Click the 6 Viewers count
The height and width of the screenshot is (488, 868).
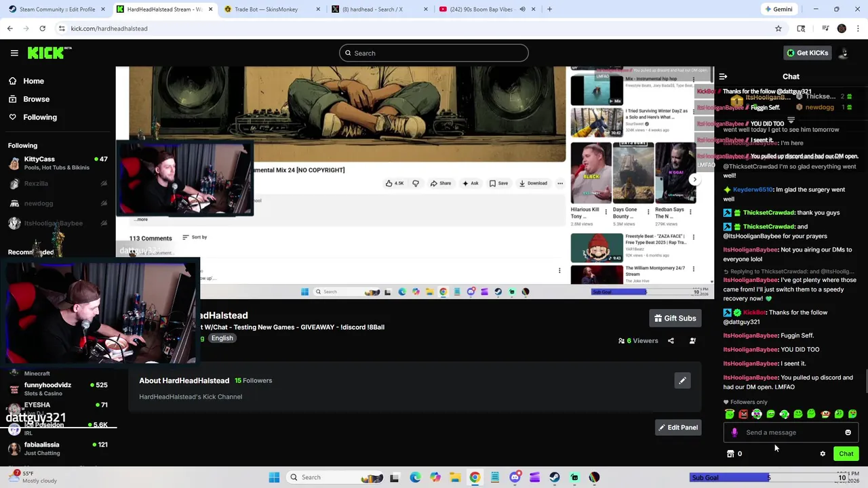click(638, 341)
